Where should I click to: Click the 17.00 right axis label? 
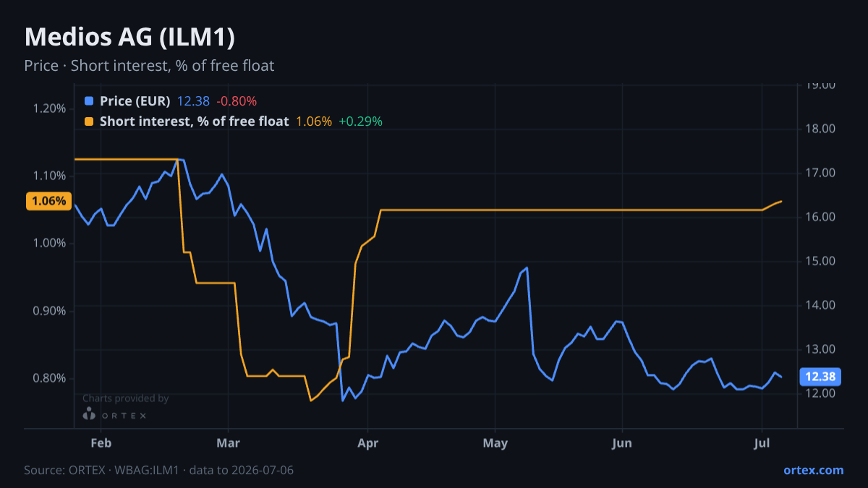coord(820,174)
